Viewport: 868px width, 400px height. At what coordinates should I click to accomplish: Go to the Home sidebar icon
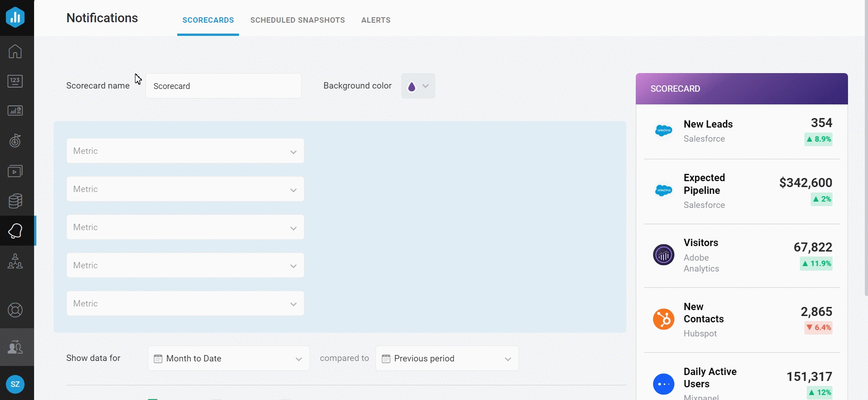[x=15, y=51]
